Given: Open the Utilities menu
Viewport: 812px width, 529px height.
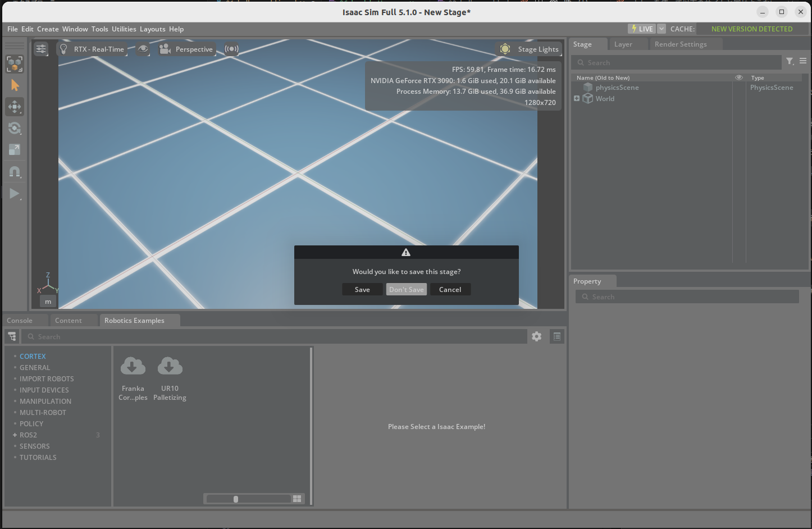Looking at the screenshot, I should point(124,29).
